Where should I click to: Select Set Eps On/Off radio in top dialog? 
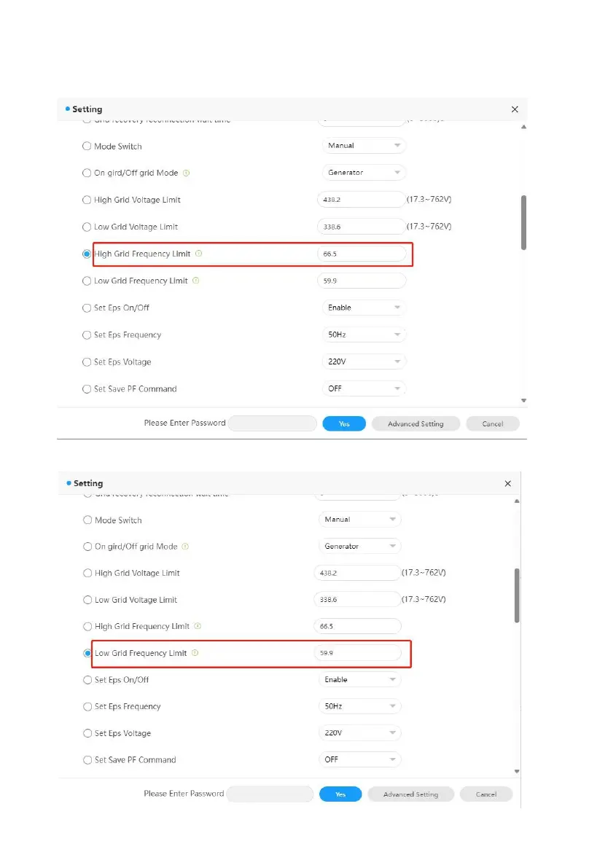(87, 308)
